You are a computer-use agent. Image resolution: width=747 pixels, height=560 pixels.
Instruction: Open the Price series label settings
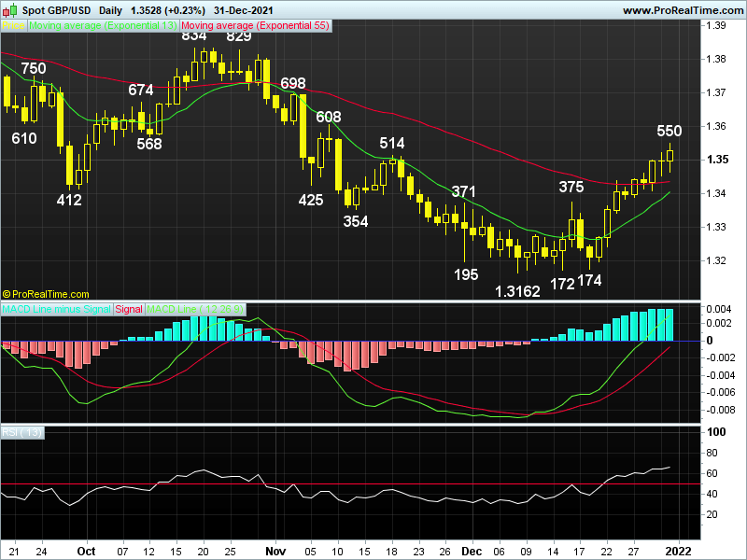[x=14, y=27]
